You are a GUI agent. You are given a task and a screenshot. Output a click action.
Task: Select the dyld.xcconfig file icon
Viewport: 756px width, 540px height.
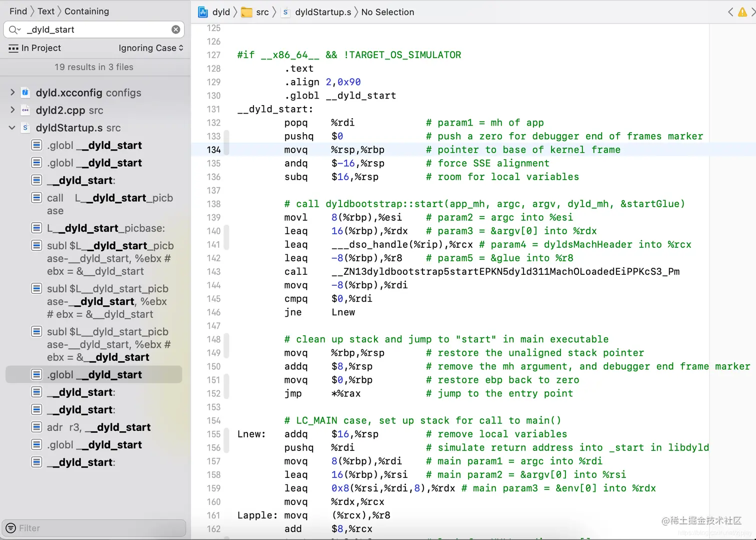(x=25, y=93)
